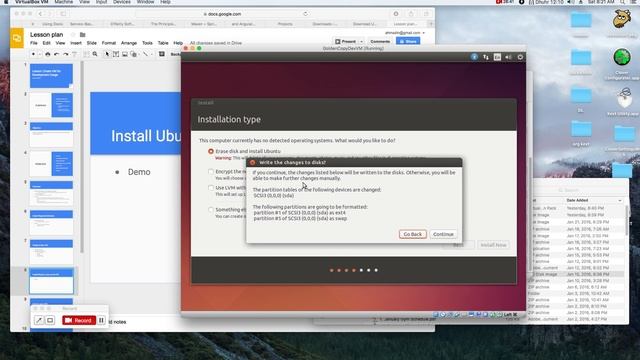
Task: Click the blue Share button
Action: 408,42
